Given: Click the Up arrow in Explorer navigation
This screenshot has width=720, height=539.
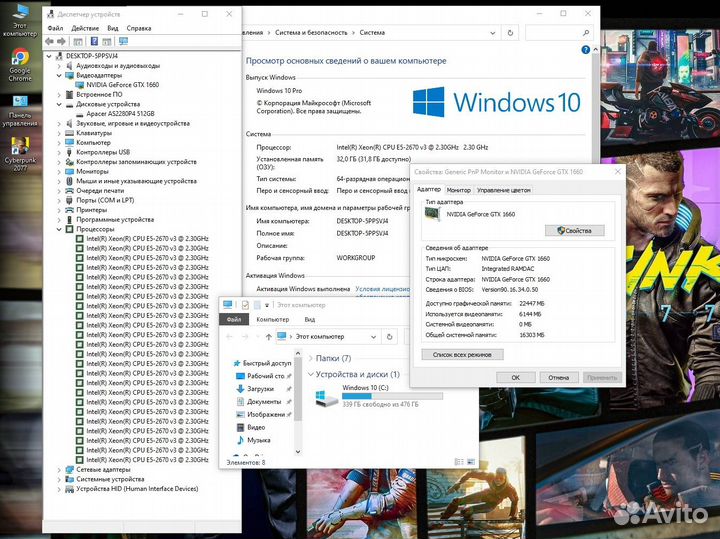Looking at the screenshot, I should coord(269,337).
